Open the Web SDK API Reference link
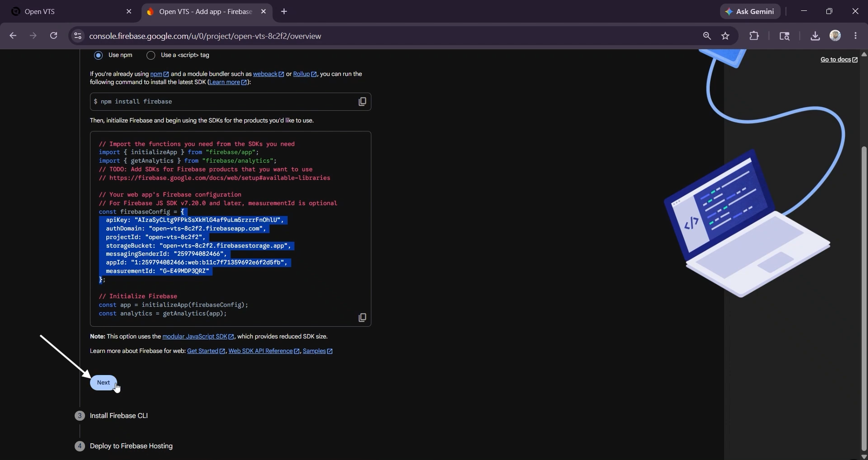This screenshot has width=868, height=460. click(264, 351)
